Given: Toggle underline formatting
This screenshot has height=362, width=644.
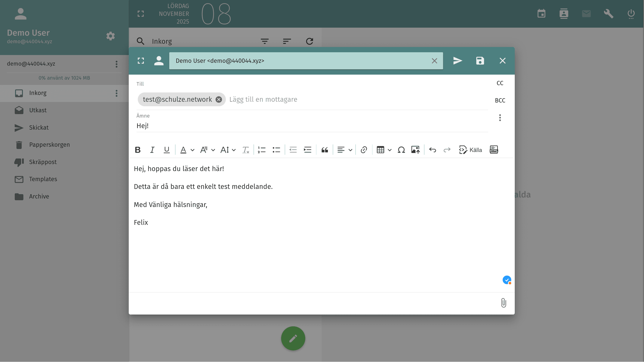Looking at the screenshot, I should [x=166, y=150].
